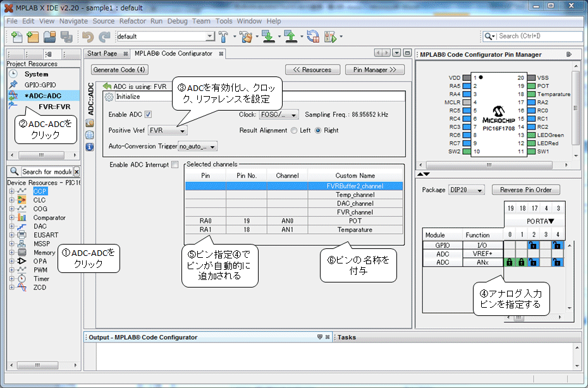The width and height of the screenshot is (588, 388).
Task: Toggle ANx lock for PORTA pin 4
Action: (558, 262)
